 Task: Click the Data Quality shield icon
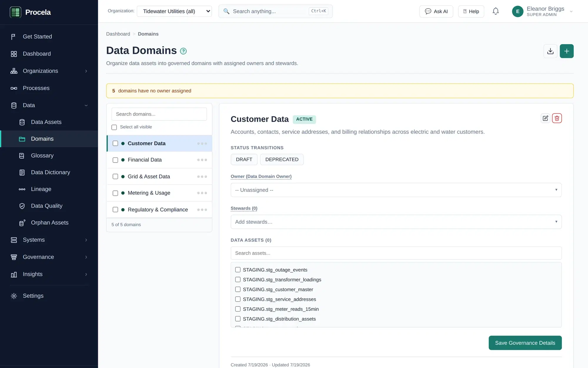pyautogui.click(x=22, y=206)
